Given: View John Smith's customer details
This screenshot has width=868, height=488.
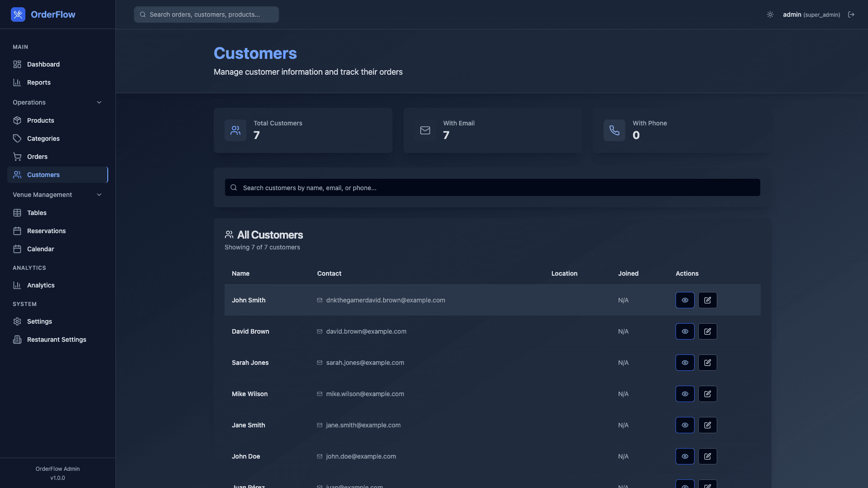Looking at the screenshot, I should 685,300.
